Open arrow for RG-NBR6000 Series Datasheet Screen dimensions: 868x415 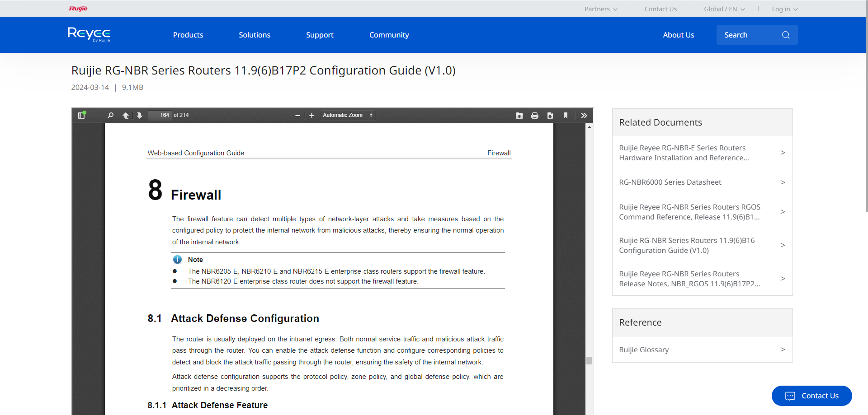[x=783, y=182]
